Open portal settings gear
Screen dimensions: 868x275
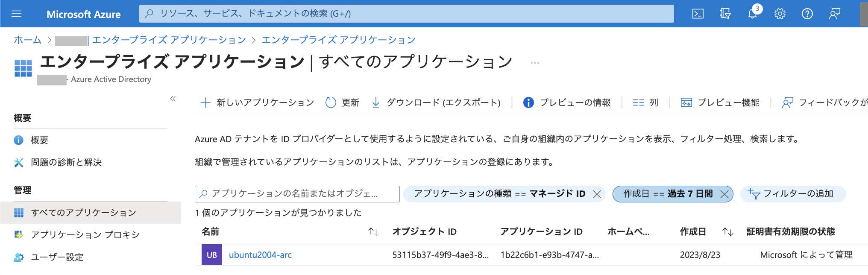(x=780, y=14)
